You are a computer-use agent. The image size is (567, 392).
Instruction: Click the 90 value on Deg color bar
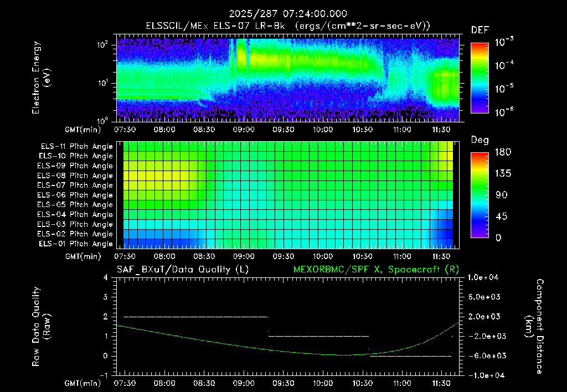[502, 195]
